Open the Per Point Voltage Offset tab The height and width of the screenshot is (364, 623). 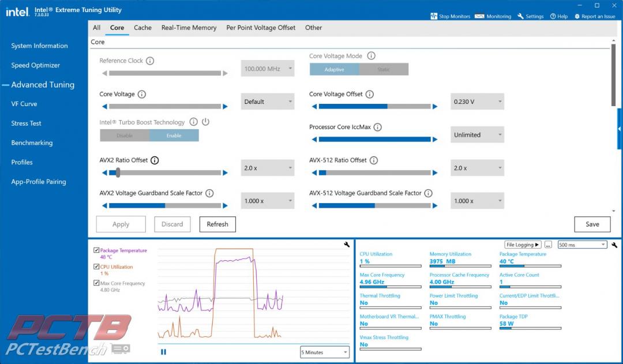[261, 28]
